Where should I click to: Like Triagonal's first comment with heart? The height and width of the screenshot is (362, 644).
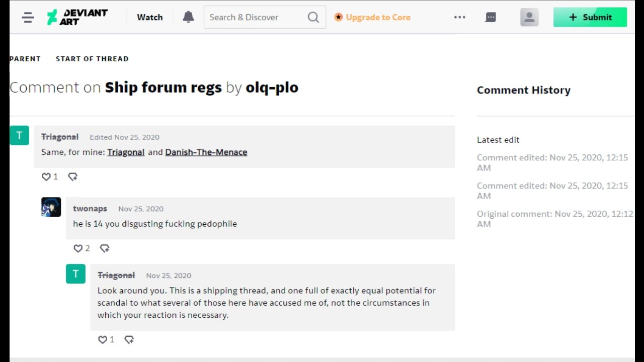pos(46,176)
